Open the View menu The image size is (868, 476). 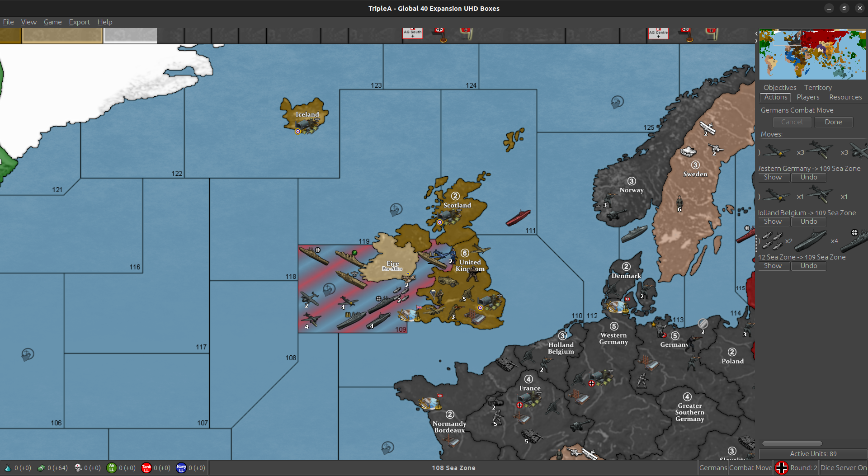pos(28,22)
